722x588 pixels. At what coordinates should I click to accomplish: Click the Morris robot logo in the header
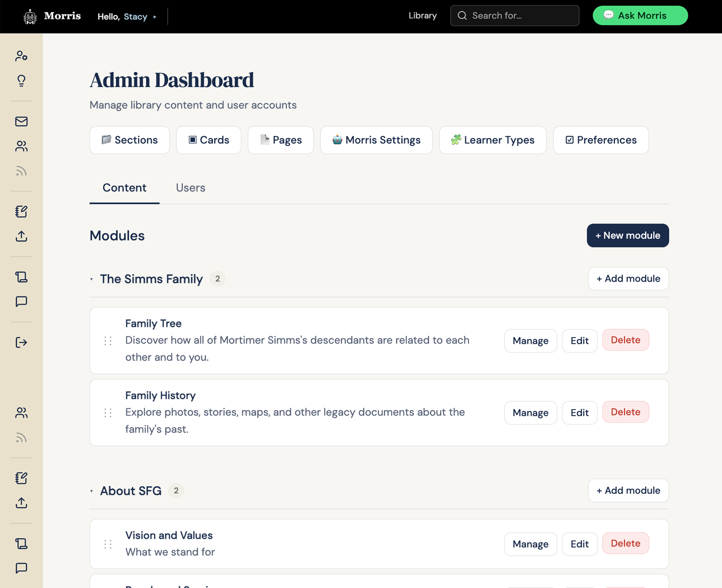30,17
